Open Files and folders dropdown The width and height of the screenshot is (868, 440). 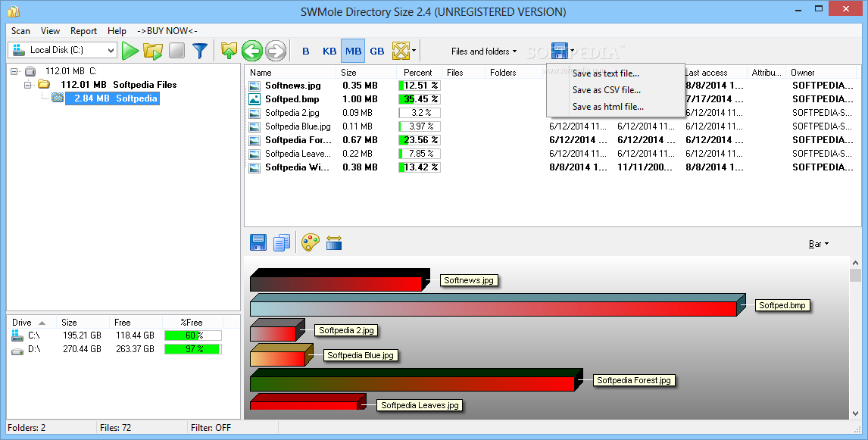click(484, 51)
